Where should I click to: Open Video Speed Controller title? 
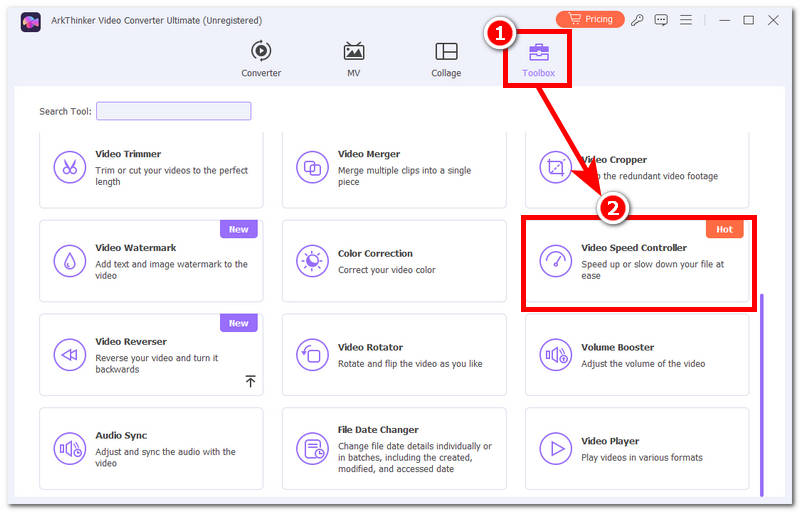click(634, 248)
